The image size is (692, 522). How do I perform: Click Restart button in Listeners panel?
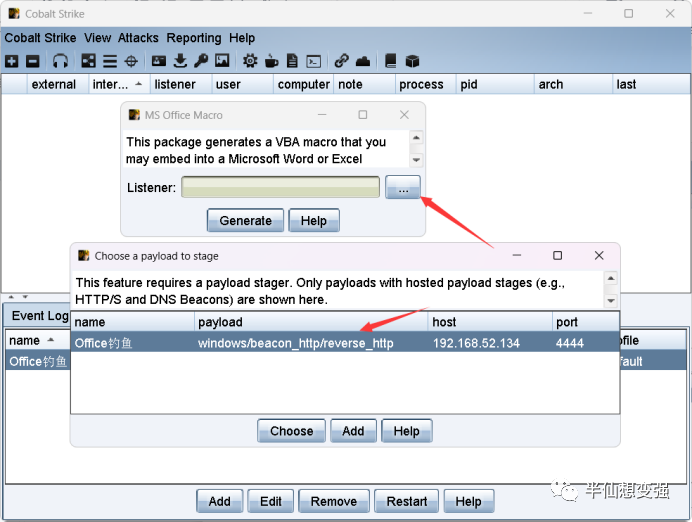pos(406,501)
